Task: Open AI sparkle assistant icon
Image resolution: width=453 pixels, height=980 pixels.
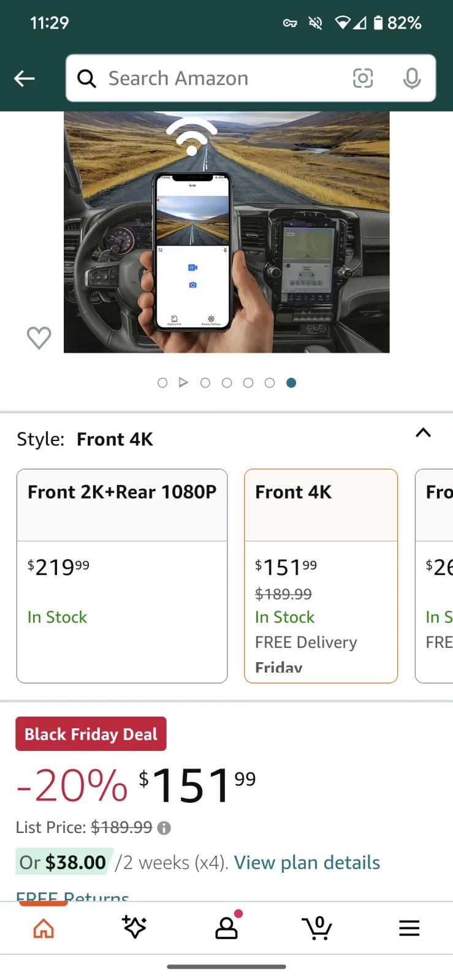Action: point(134,927)
